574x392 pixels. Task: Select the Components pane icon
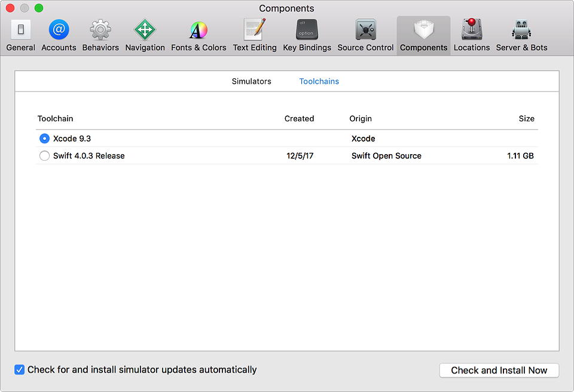pyautogui.click(x=423, y=35)
